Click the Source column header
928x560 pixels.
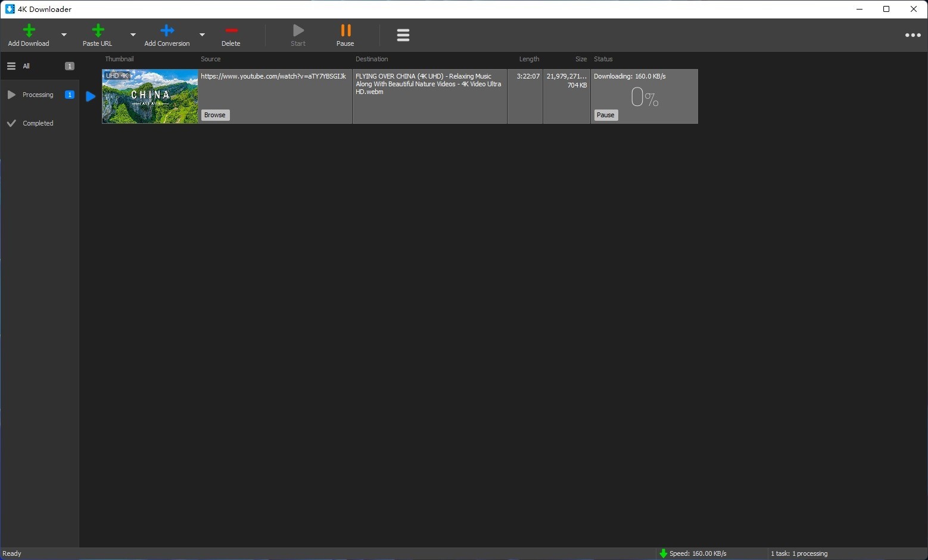pyautogui.click(x=211, y=59)
